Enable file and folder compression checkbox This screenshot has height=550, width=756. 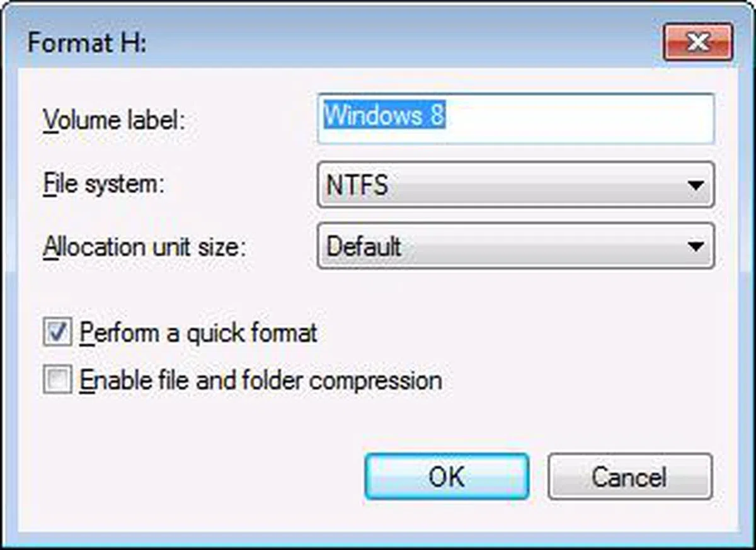[57, 381]
